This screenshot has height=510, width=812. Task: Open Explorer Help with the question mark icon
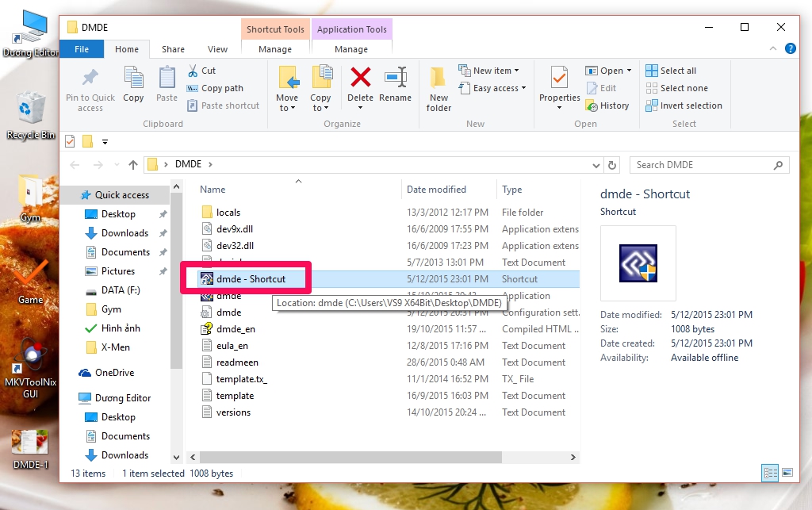[791, 48]
